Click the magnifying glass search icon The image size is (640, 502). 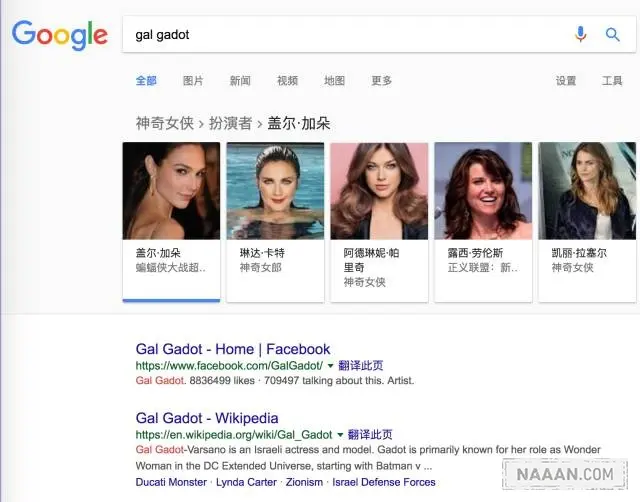point(612,35)
